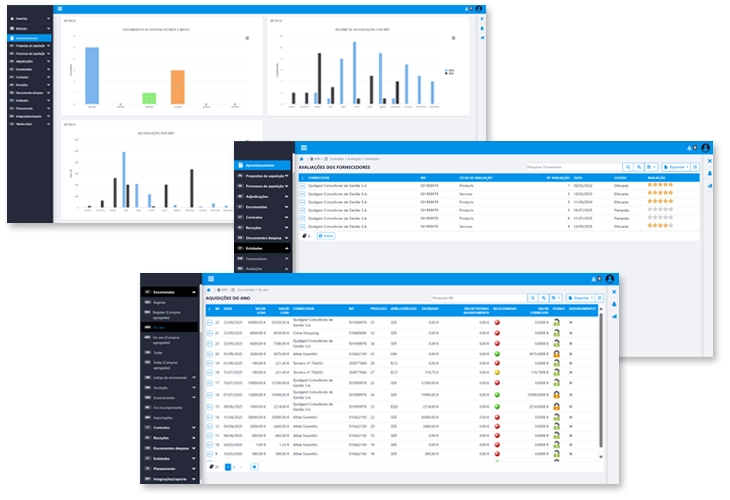Image resolution: width=730 pixels, height=500 pixels.
Task: Select second row circle in Aquisições table
Action: [210, 333]
